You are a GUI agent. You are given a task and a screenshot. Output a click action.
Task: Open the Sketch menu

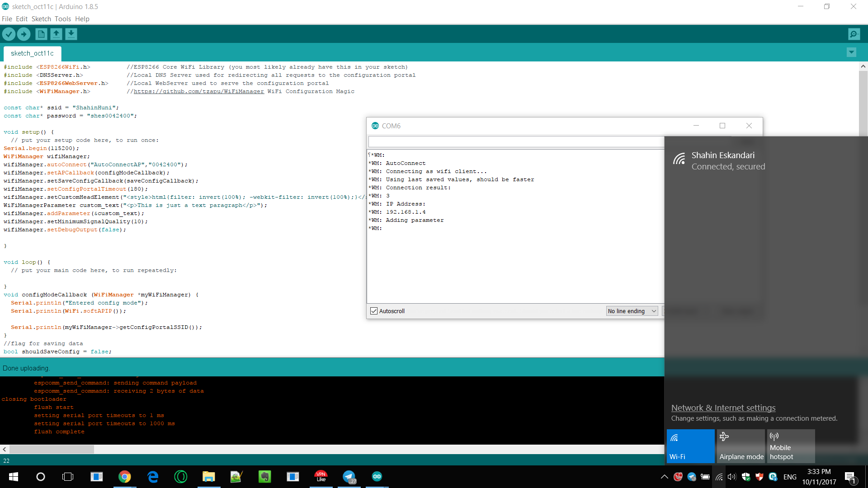click(x=41, y=19)
